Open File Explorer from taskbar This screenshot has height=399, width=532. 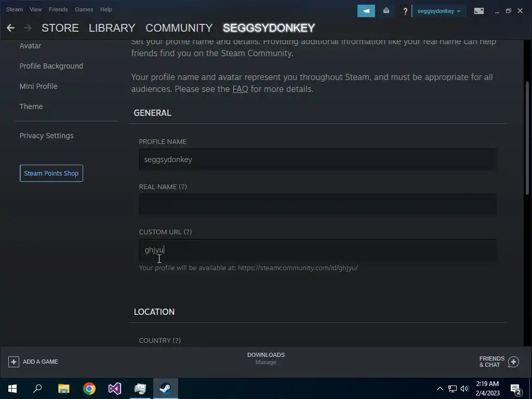point(63,389)
